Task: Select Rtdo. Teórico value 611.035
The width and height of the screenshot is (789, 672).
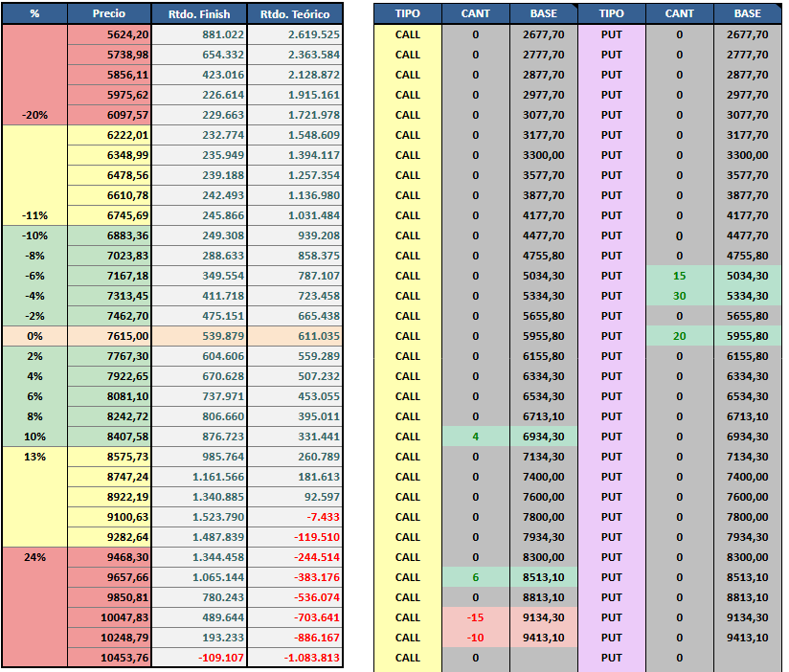Action: point(295,336)
